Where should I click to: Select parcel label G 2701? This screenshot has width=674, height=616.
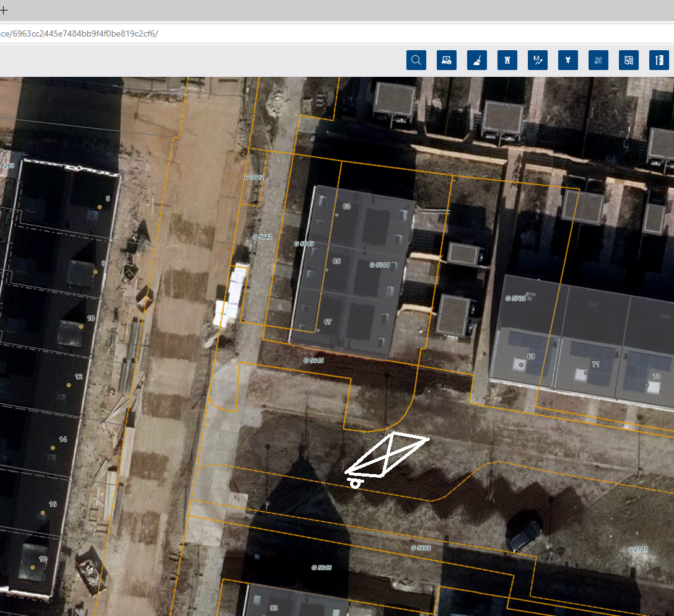click(637, 550)
